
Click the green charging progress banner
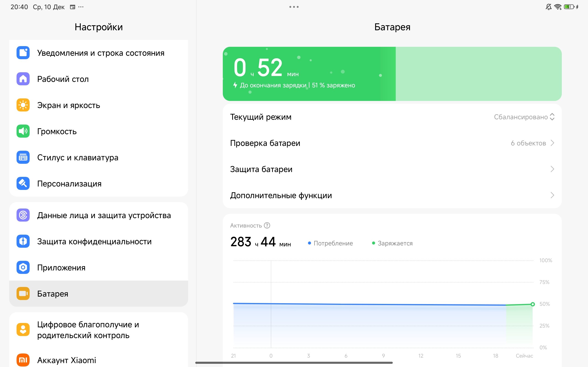coord(392,74)
